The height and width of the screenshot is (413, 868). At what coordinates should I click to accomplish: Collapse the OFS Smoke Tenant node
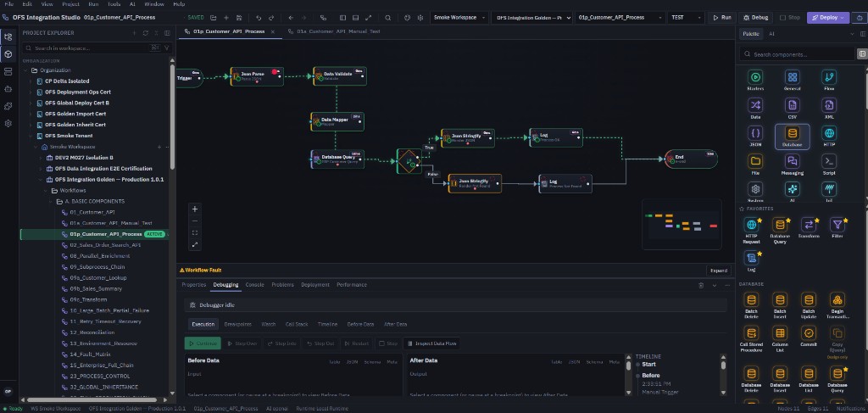pyautogui.click(x=31, y=136)
